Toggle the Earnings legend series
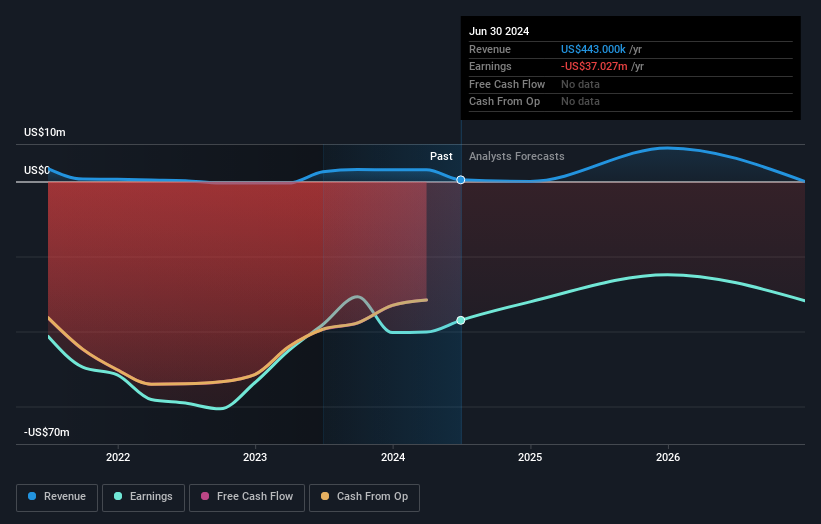 (143, 497)
